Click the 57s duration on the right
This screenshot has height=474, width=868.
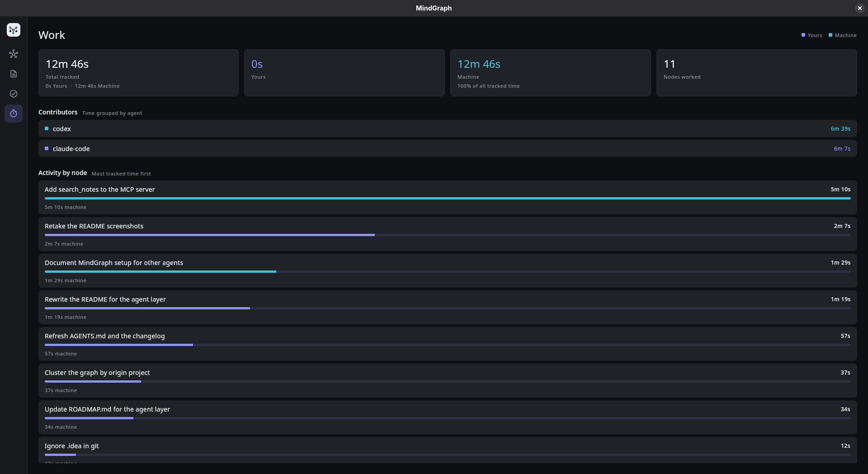tap(845, 336)
